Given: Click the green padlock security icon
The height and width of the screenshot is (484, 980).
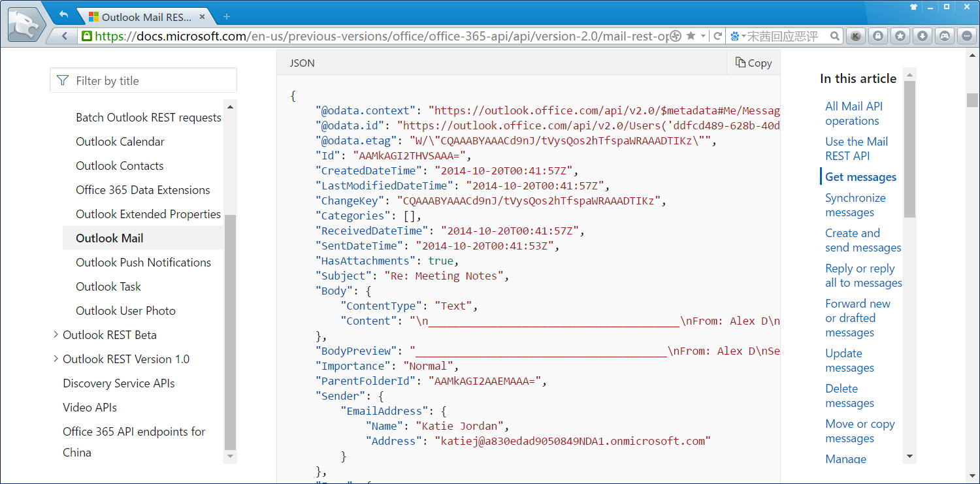Looking at the screenshot, I should (86, 36).
